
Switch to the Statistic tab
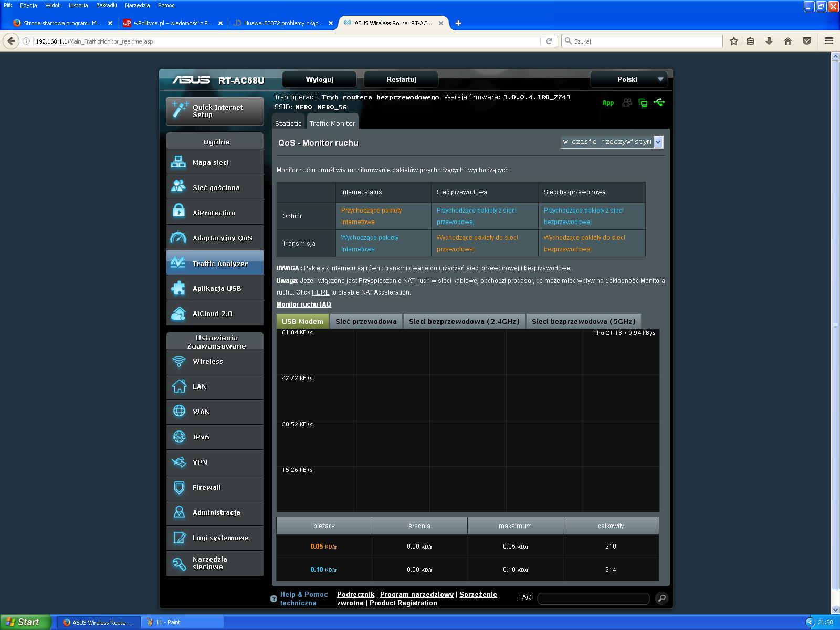[288, 123]
